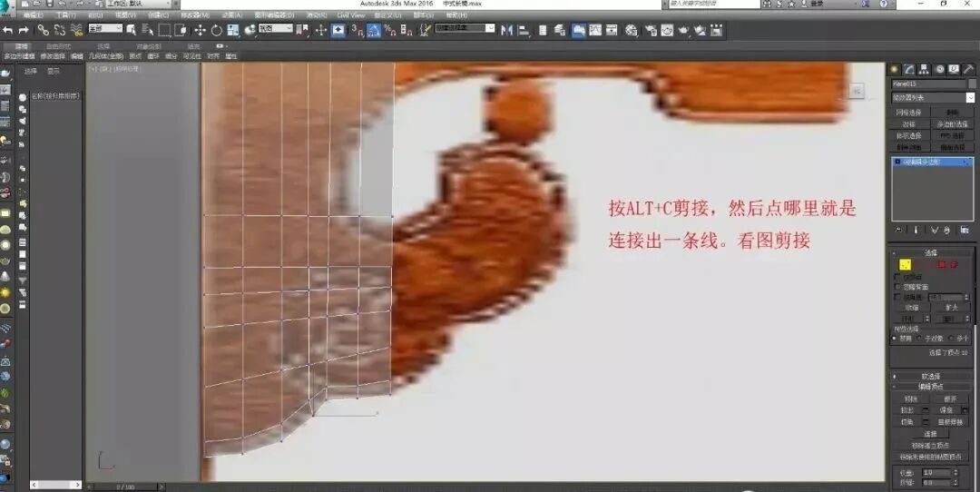
Task: Toggle the Percent Snap icon
Action: [x=389, y=29]
